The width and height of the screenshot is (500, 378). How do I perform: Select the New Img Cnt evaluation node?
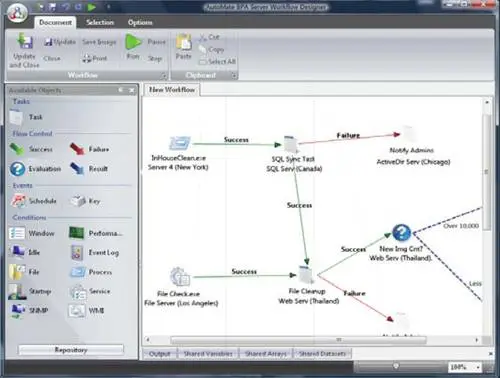401,232
